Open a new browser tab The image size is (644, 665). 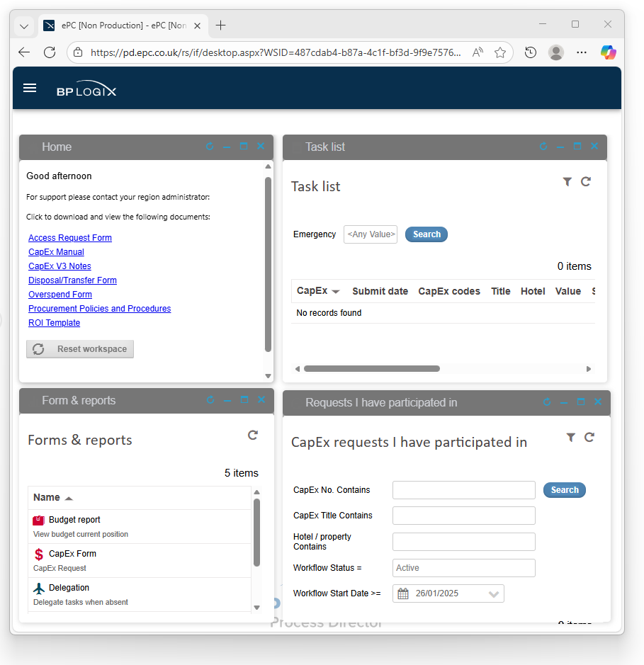tap(221, 25)
